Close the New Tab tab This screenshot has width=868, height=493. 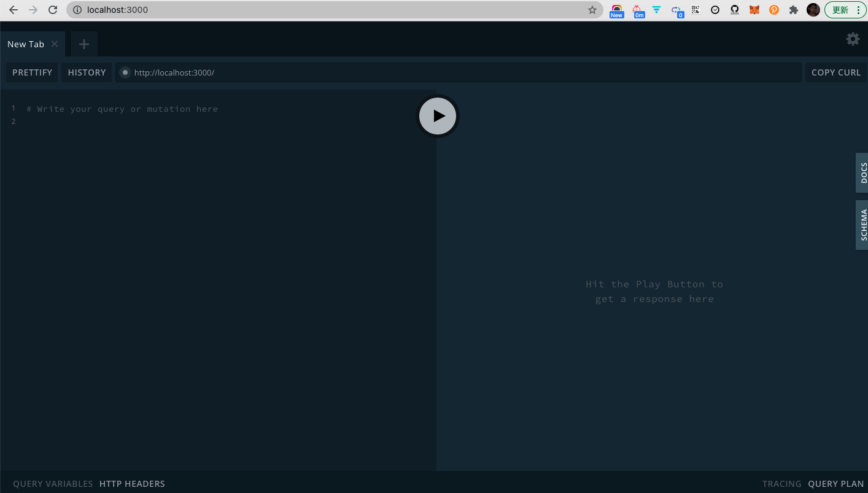click(x=55, y=44)
